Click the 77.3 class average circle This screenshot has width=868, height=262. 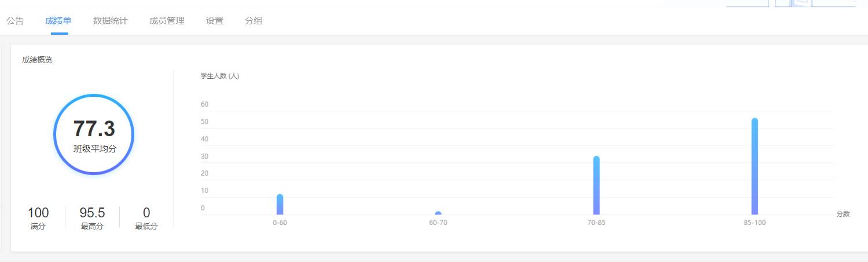coord(94,134)
